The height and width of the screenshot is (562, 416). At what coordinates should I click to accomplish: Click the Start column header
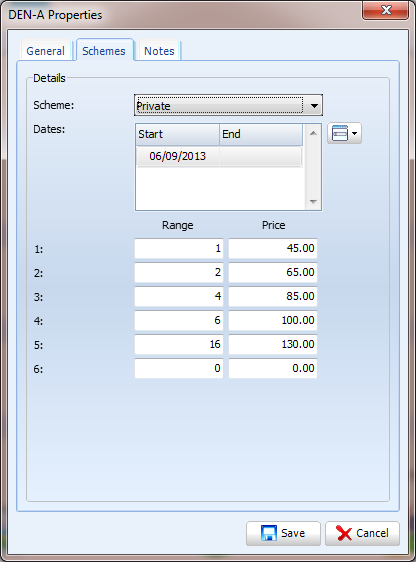(x=178, y=134)
